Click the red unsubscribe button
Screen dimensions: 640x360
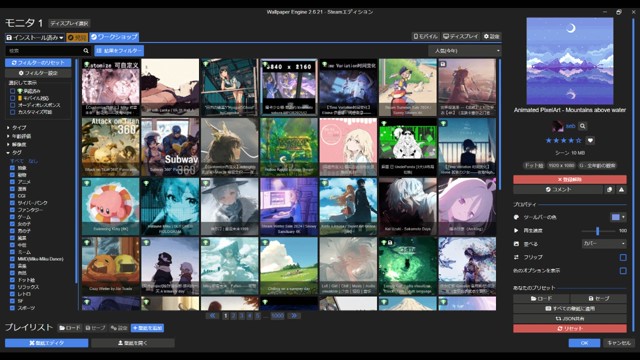point(570,179)
